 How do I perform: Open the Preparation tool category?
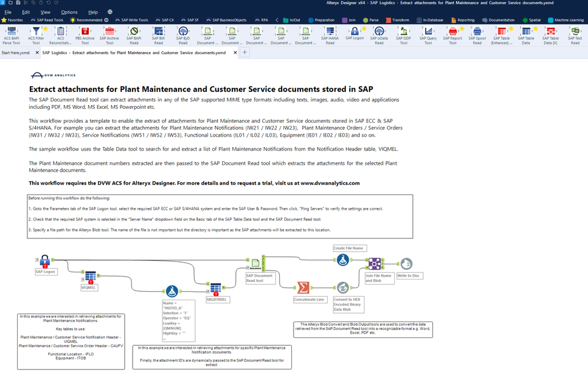pos(322,20)
